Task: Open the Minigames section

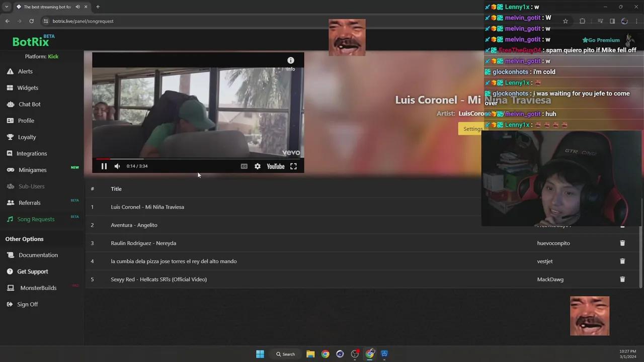Action: [x=32, y=170]
